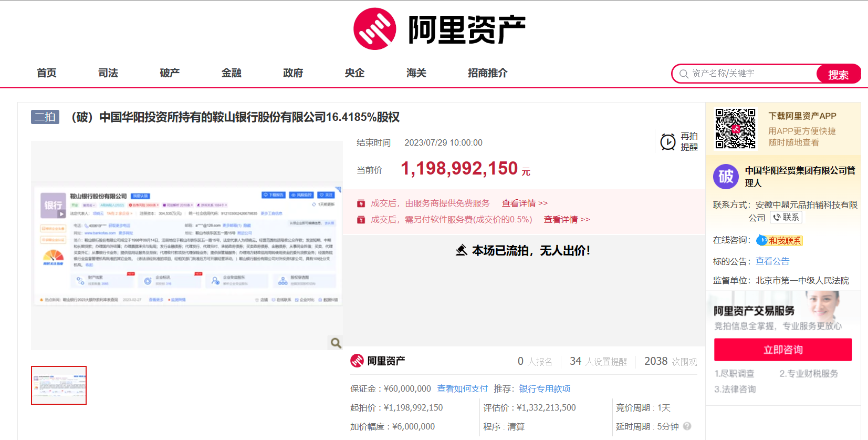868x440 pixels.
Task: Click the magnifier zoom icon on image
Action: click(336, 343)
